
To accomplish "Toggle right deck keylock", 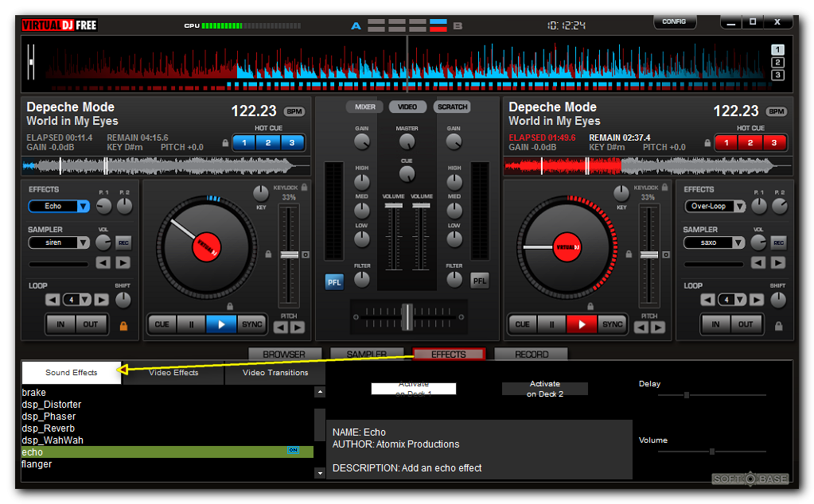I will pyautogui.click(x=665, y=187).
